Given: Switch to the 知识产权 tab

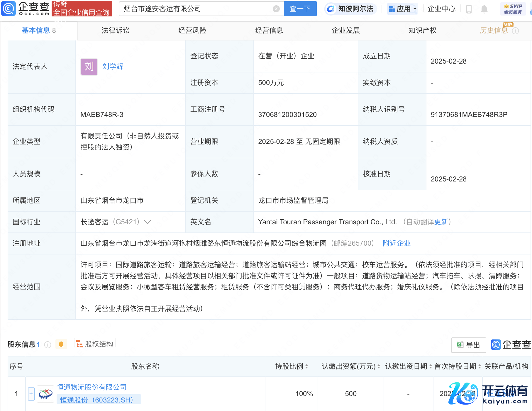Looking at the screenshot, I should 422,30.
